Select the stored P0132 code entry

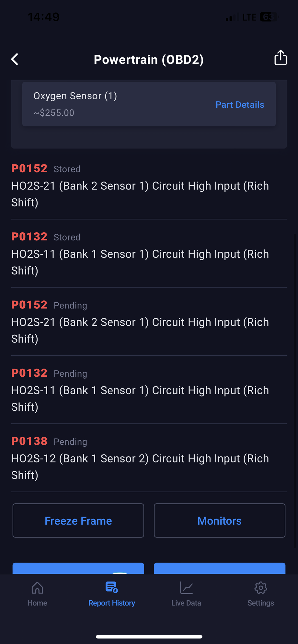point(149,254)
